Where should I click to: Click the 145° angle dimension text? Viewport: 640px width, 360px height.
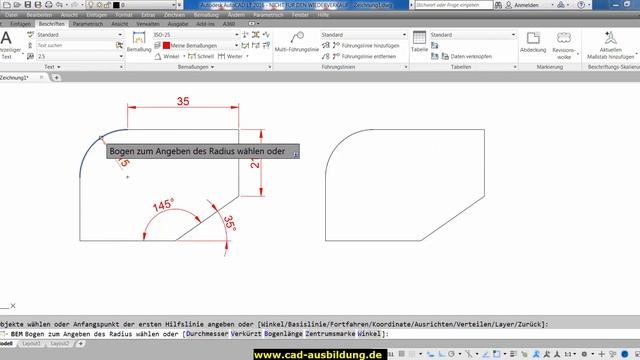(164, 204)
